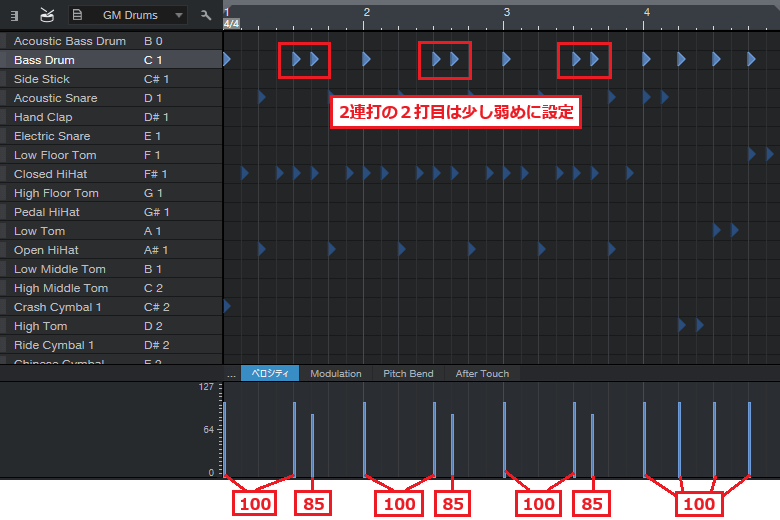This screenshot has height=520, width=780.
Task: Open the Modulation tab
Action: (x=335, y=374)
